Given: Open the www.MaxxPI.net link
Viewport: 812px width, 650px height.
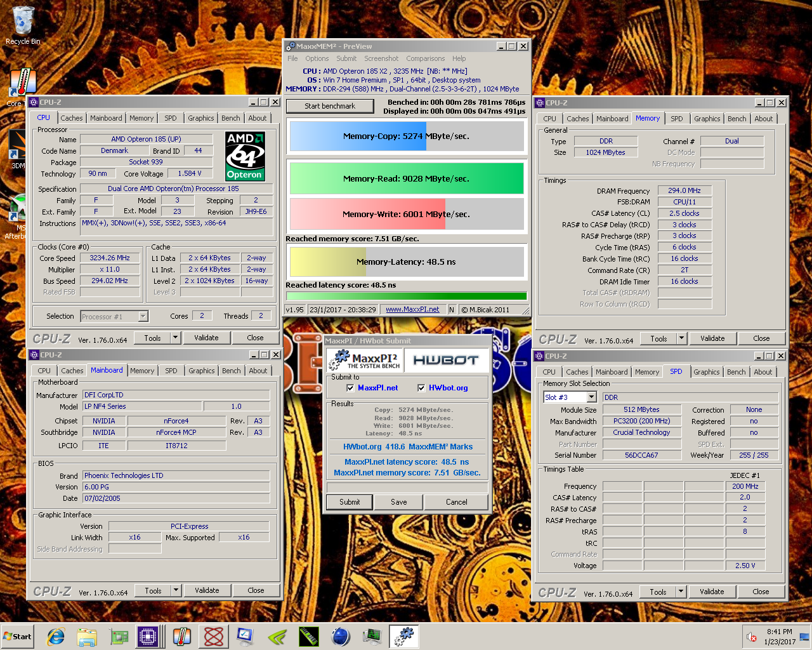Looking at the screenshot, I should tap(412, 310).
